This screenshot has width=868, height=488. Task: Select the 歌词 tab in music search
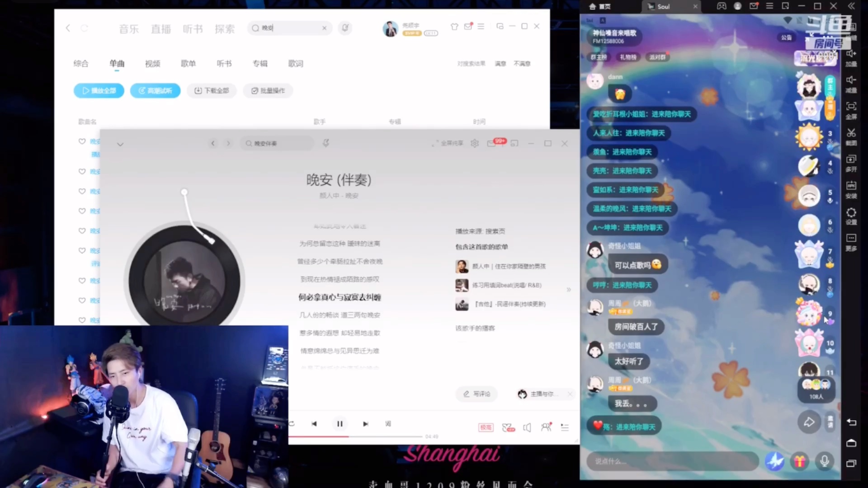[x=296, y=64]
